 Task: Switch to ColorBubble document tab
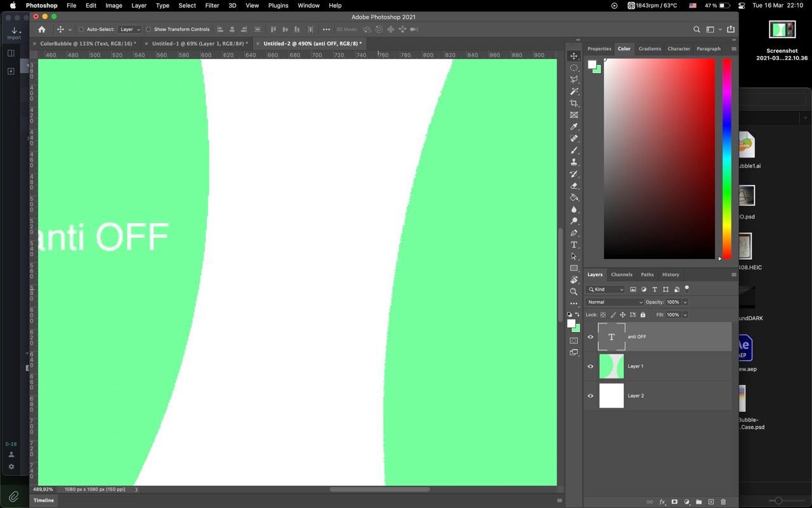tap(88, 44)
